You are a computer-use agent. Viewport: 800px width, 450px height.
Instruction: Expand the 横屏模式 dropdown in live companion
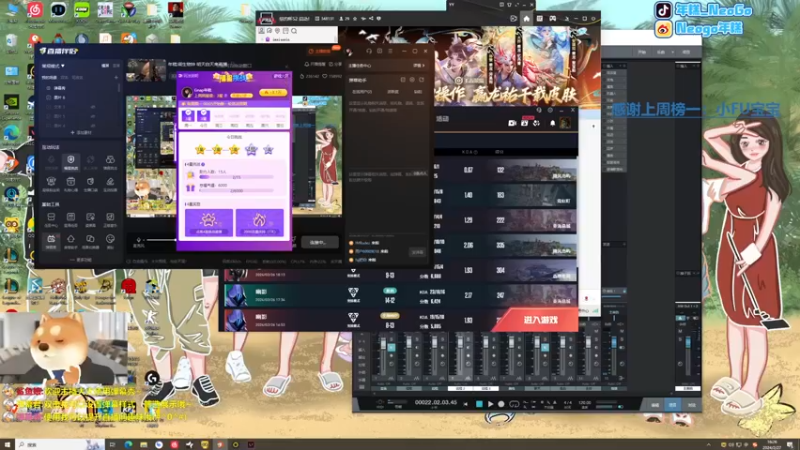click(53, 66)
